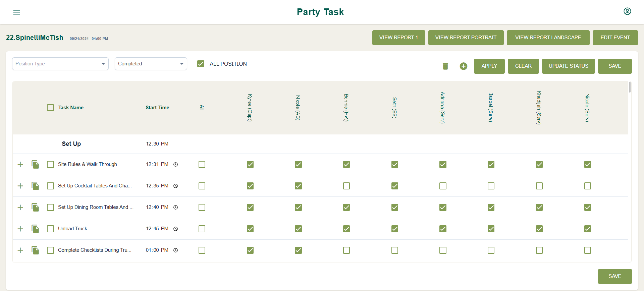Copy the Unload Truck task
This screenshot has height=291, width=644.
pos(35,229)
